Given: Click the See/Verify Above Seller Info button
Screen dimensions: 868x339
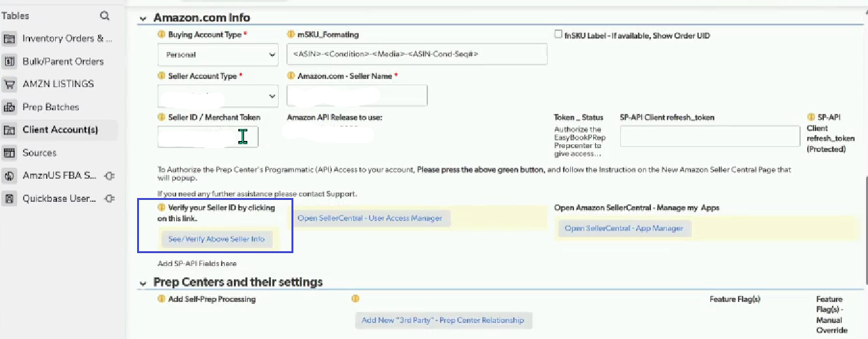Looking at the screenshot, I should click(x=217, y=239).
